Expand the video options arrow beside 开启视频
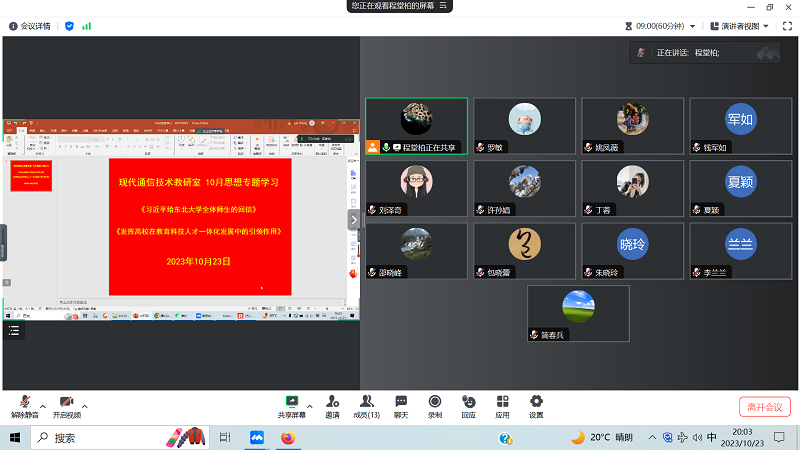Viewport: 800px width, 450px height. [85, 406]
